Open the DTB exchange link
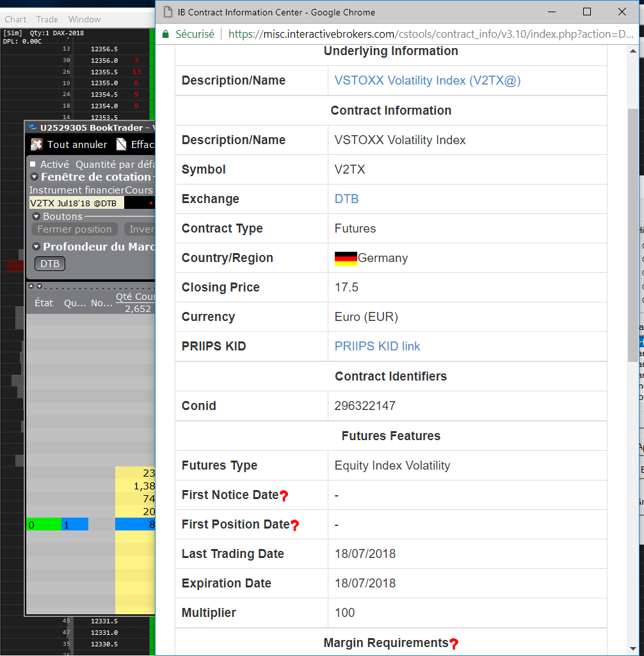 coord(347,199)
